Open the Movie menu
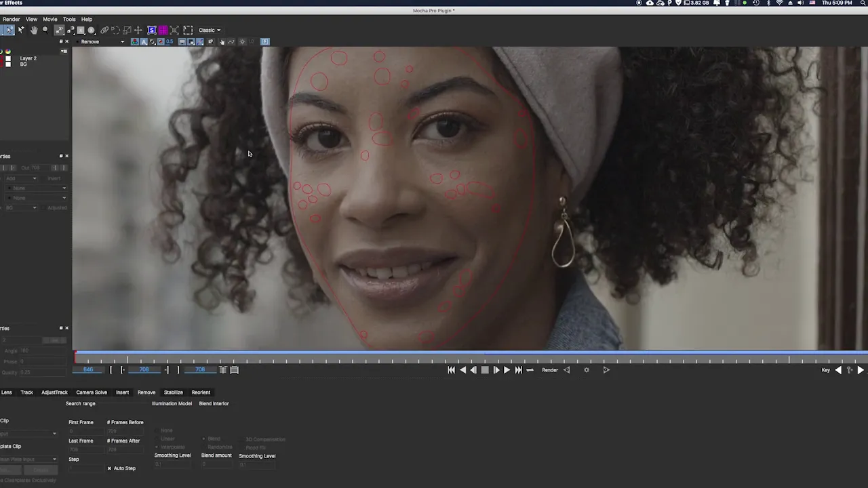The image size is (868, 488). tap(50, 19)
